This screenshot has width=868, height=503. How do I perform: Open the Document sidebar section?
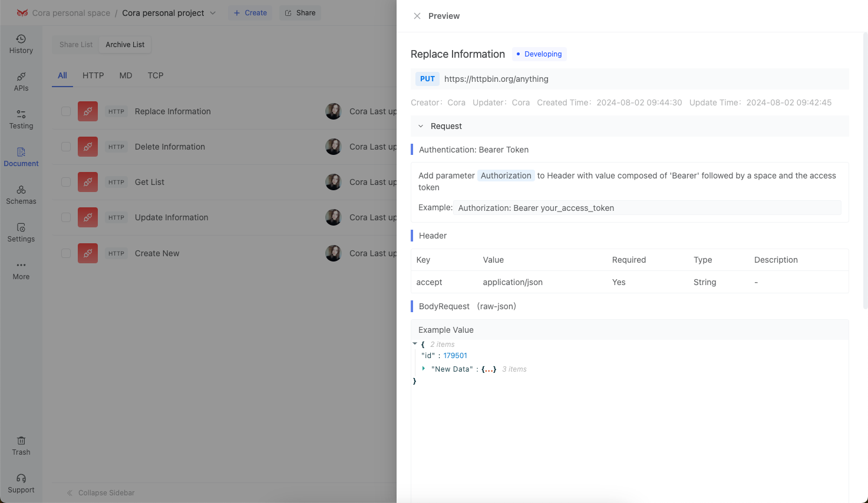point(21,157)
